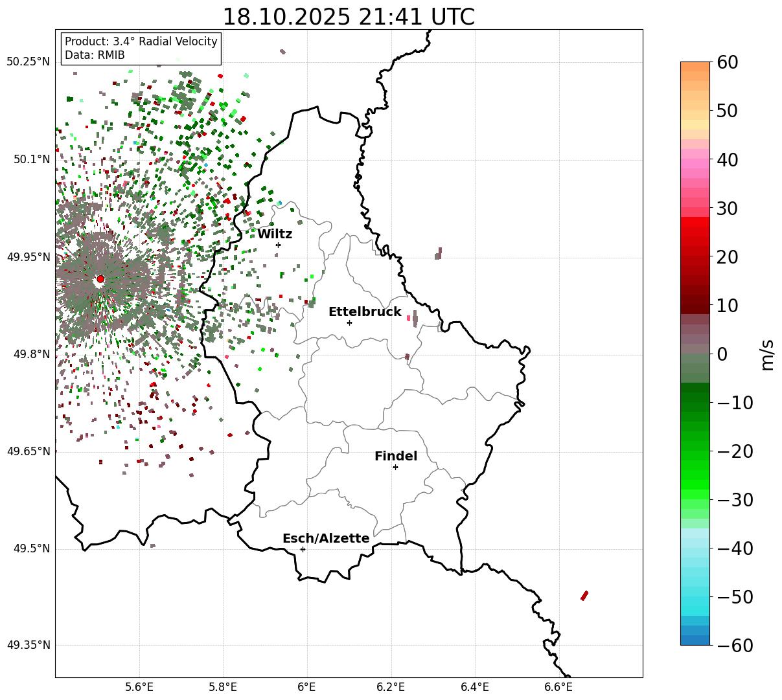Click the bright red band near 30 m/s

click(695, 221)
